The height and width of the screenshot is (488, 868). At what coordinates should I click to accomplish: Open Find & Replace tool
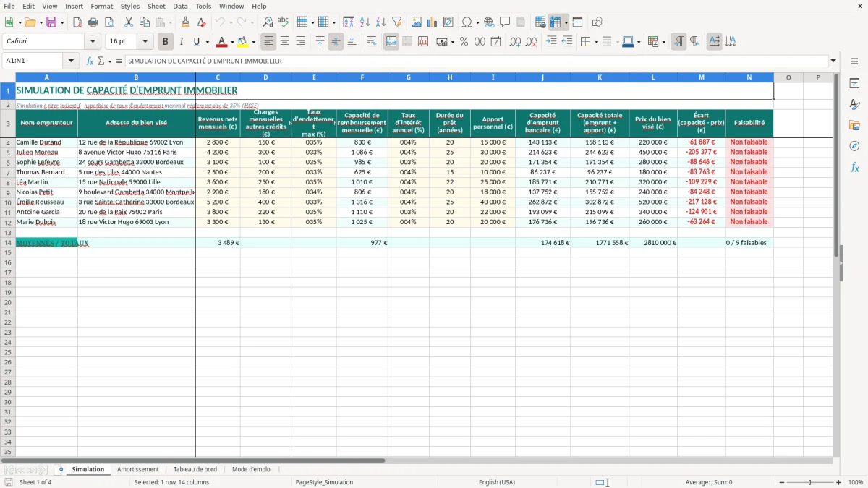click(x=267, y=22)
